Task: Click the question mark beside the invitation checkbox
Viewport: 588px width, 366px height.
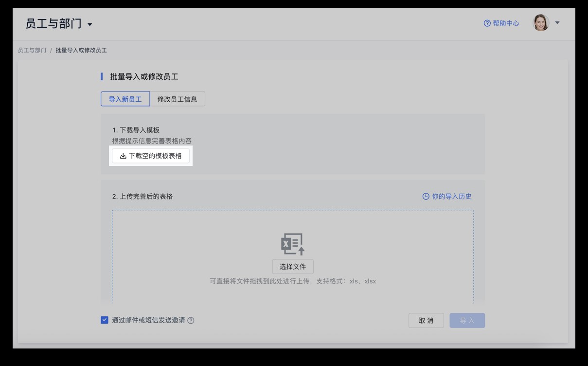Action: tap(191, 320)
